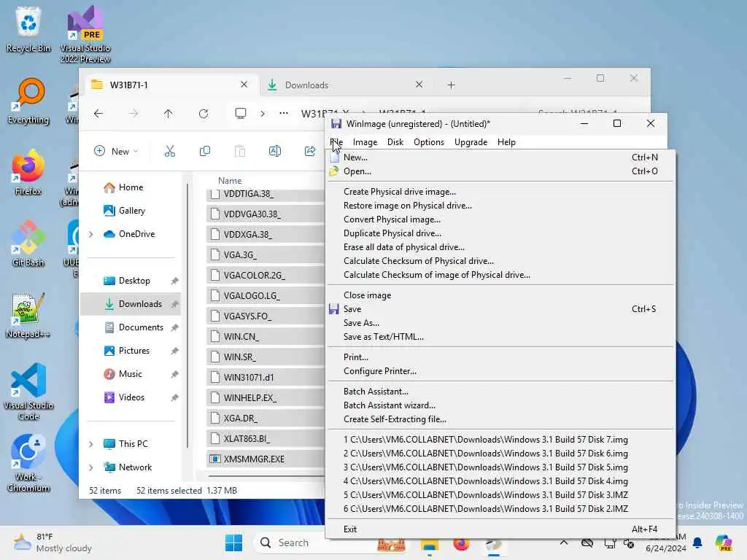Expand address bar breadcrumb chevron

[x=263, y=113]
